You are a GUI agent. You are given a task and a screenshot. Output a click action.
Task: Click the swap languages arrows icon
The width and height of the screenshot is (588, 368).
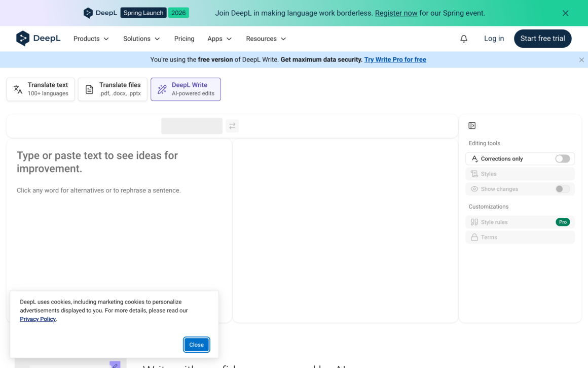point(232,126)
